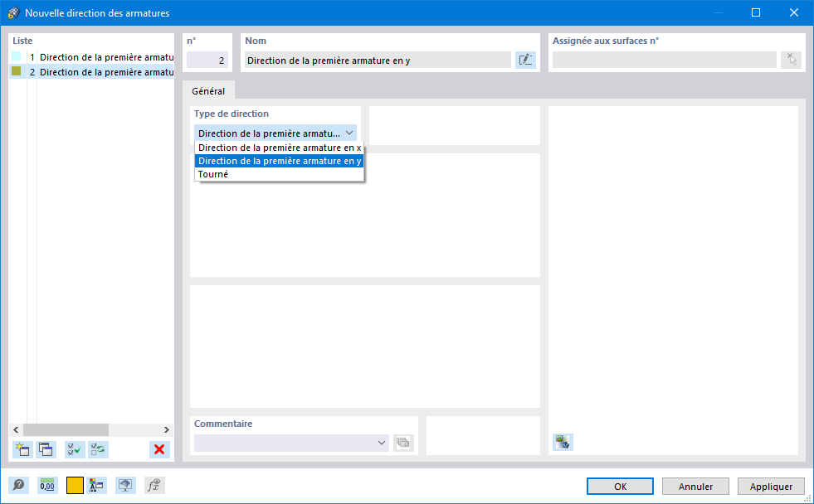Click the select all checkmark icon

click(75, 449)
